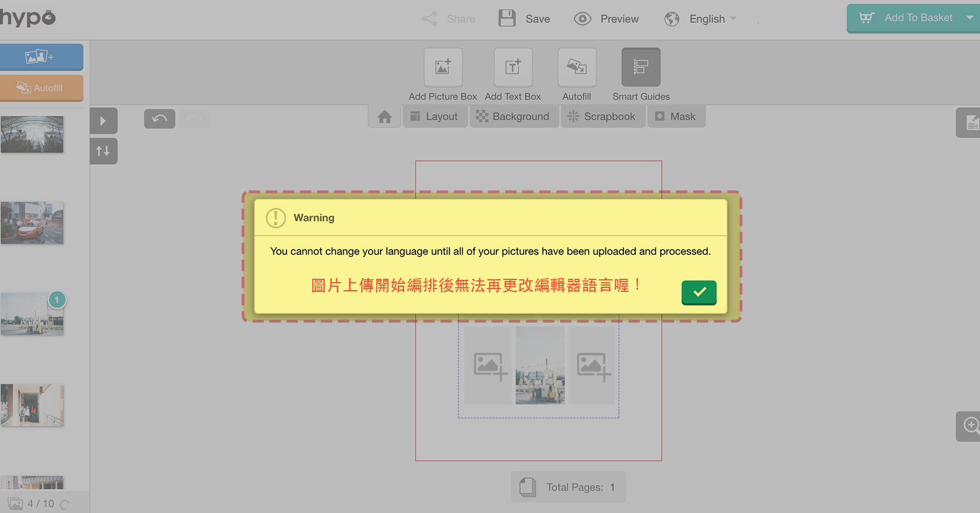Screen dimensions: 980x513
Task: Switch to the Scrapbook tab
Action: point(602,117)
